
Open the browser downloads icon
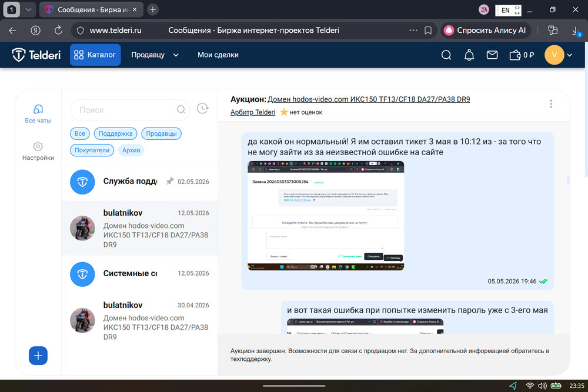pyautogui.click(x=576, y=31)
